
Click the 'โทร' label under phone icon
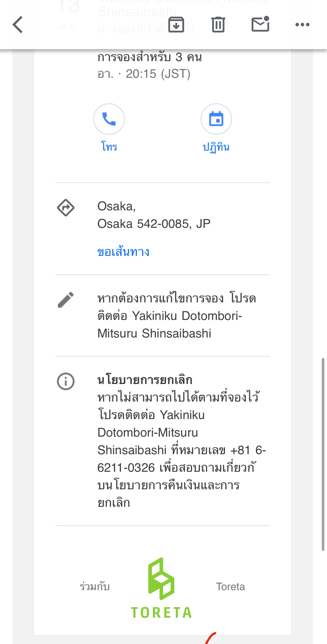(x=109, y=147)
